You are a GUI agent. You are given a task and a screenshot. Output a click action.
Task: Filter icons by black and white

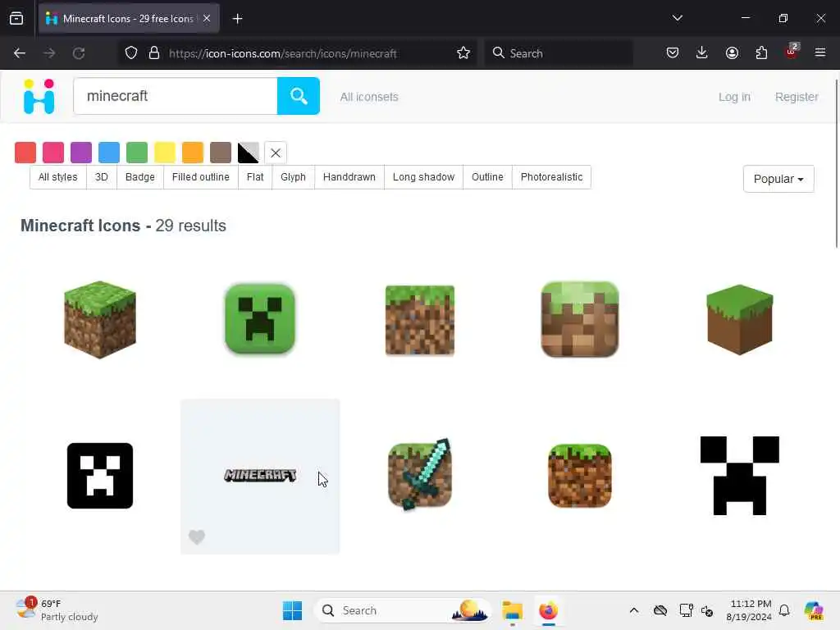tap(248, 153)
